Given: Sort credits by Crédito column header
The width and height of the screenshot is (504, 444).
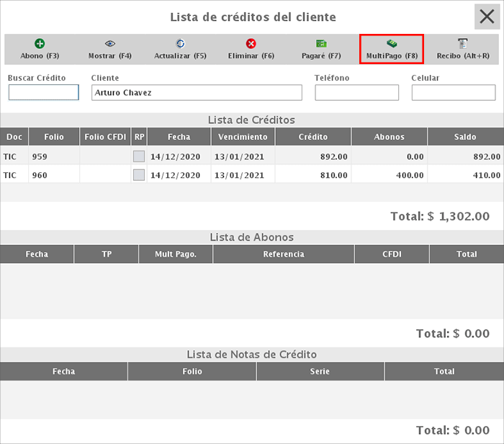Looking at the screenshot, I should pos(312,137).
